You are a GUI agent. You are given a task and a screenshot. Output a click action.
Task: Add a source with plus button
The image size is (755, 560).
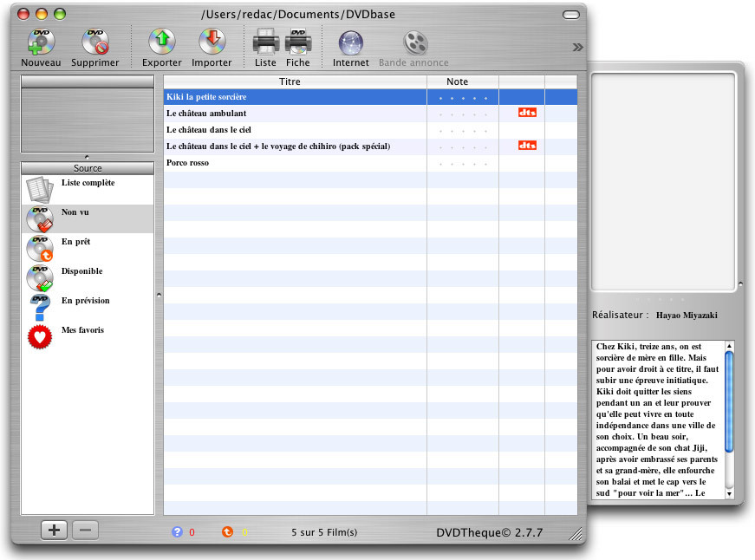tap(54, 531)
